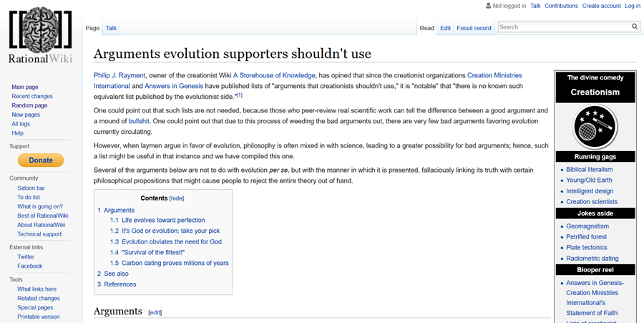Screen dimensions: 644x323
Task: Click the RationalWiki brain logo
Action: pyautogui.click(x=40, y=37)
